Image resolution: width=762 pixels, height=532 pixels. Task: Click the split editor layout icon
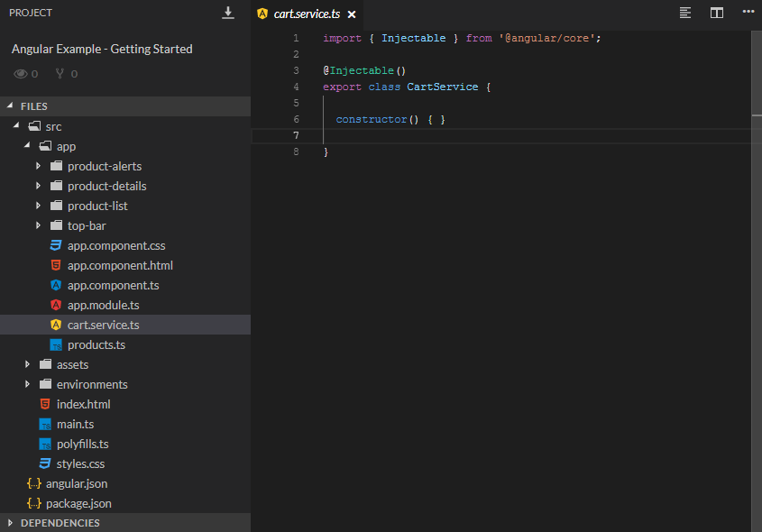click(717, 14)
